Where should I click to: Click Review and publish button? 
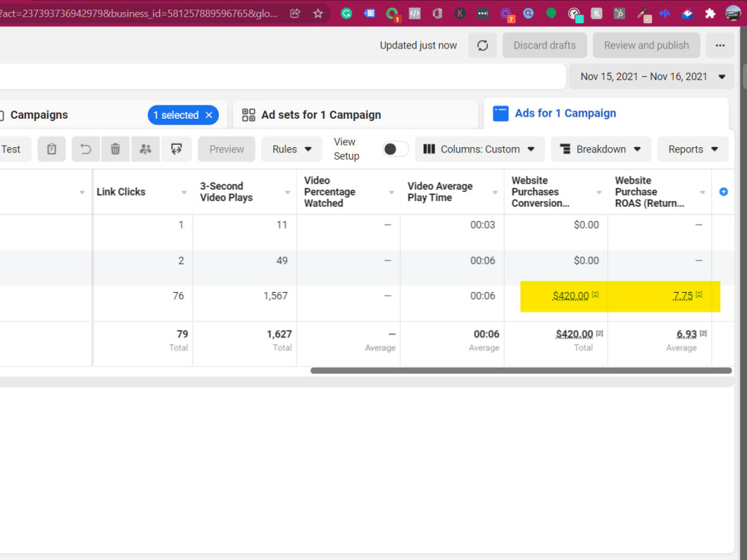[x=646, y=46]
